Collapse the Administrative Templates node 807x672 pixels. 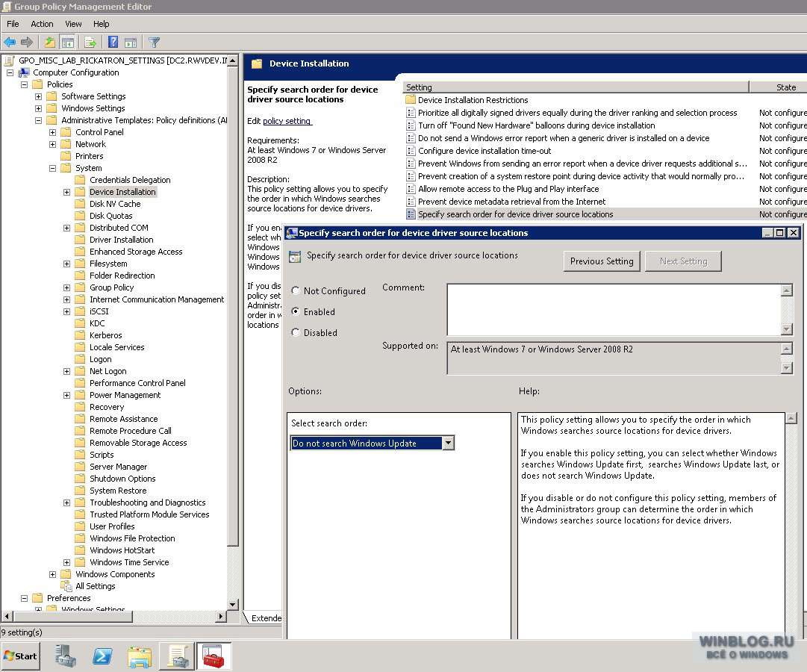38,120
